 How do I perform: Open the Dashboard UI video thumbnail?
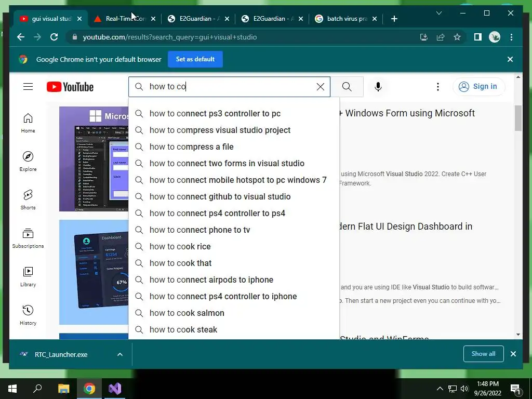[x=94, y=272]
